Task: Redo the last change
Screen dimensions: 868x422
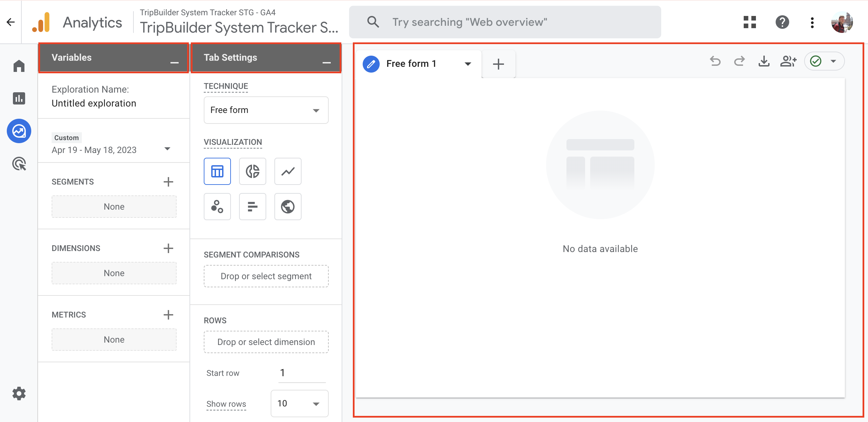Action: point(739,61)
